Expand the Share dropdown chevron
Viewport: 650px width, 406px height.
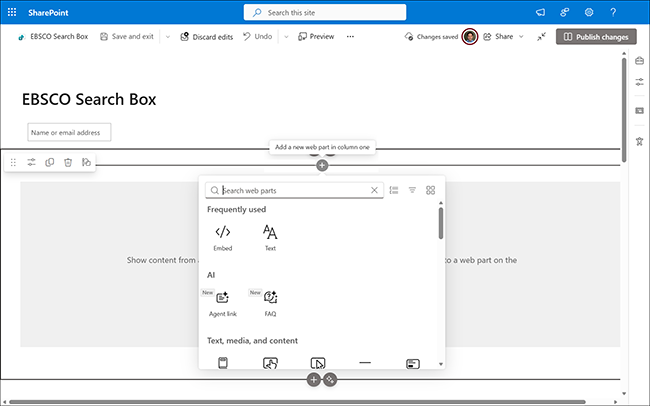tap(521, 36)
